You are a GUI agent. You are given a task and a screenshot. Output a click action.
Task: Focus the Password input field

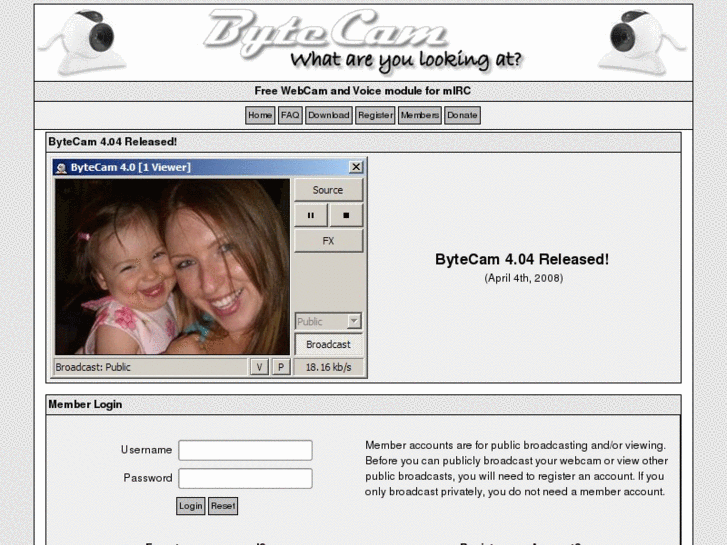pyautogui.click(x=245, y=478)
